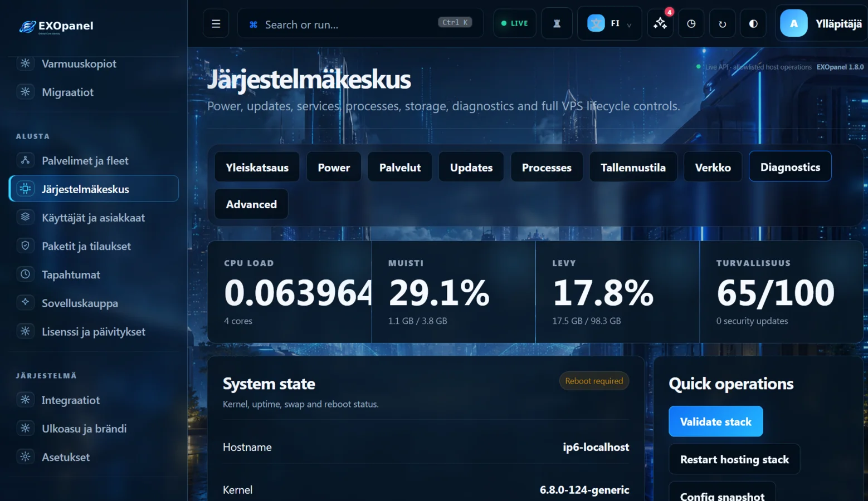Image resolution: width=868 pixels, height=501 pixels.
Task: Select the Tallennustila tab
Action: (633, 167)
